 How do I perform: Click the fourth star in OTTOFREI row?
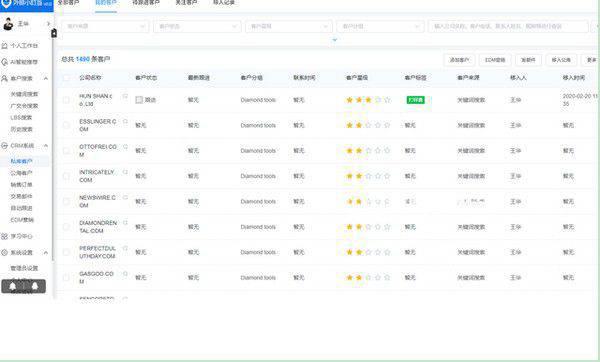point(378,151)
